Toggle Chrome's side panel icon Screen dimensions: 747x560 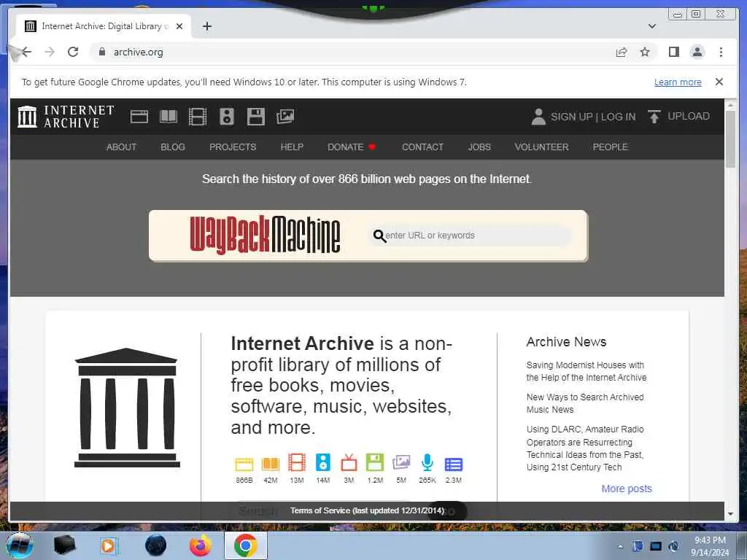(673, 52)
